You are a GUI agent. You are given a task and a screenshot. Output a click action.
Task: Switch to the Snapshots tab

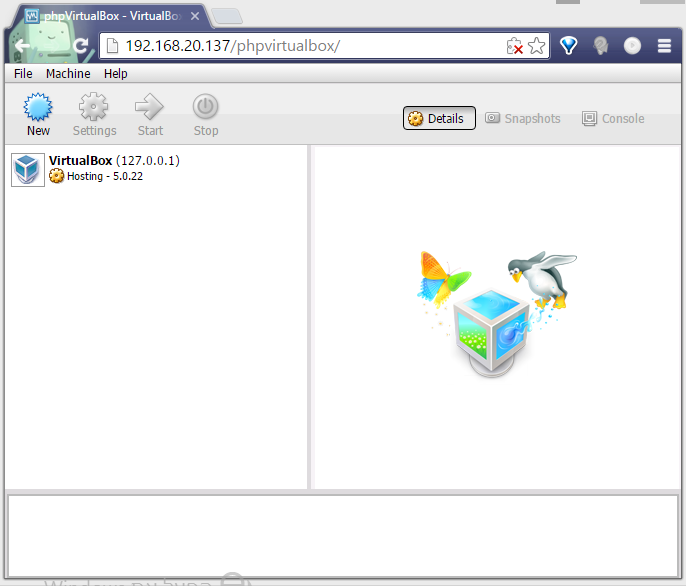pos(523,119)
